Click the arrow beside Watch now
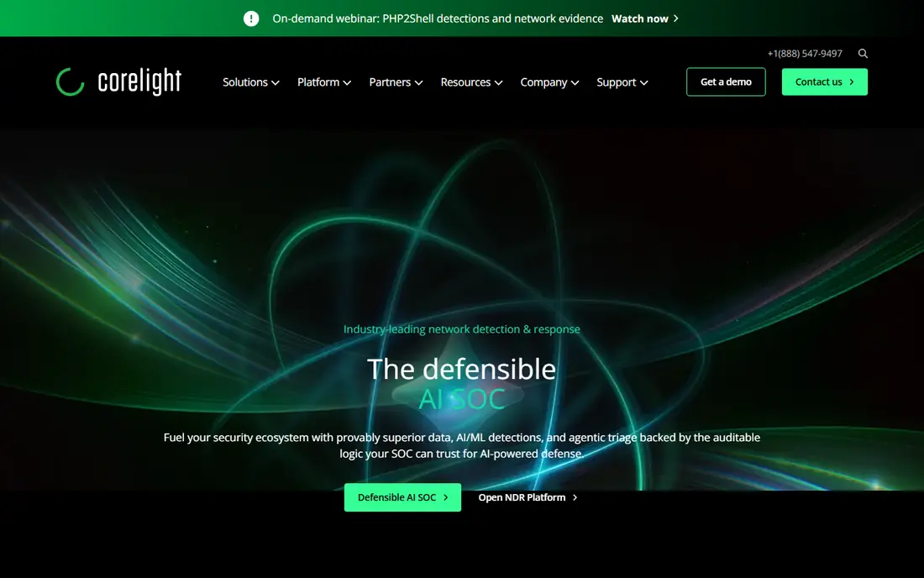Image resolution: width=924 pixels, height=578 pixels. tap(676, 18)
